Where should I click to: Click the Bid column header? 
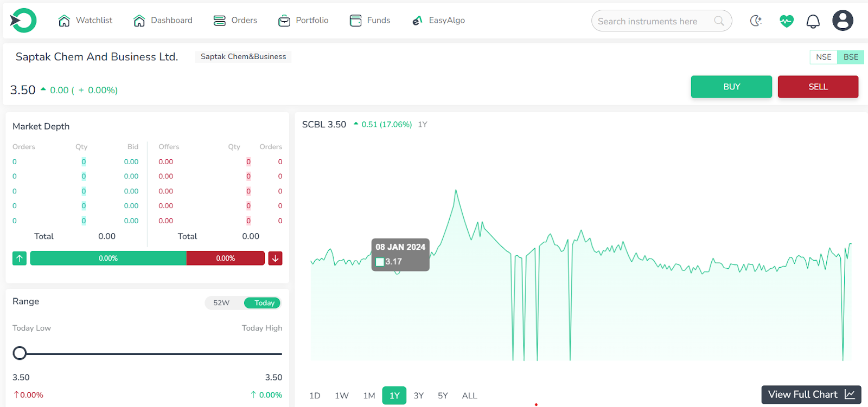(x=133, y=147)
